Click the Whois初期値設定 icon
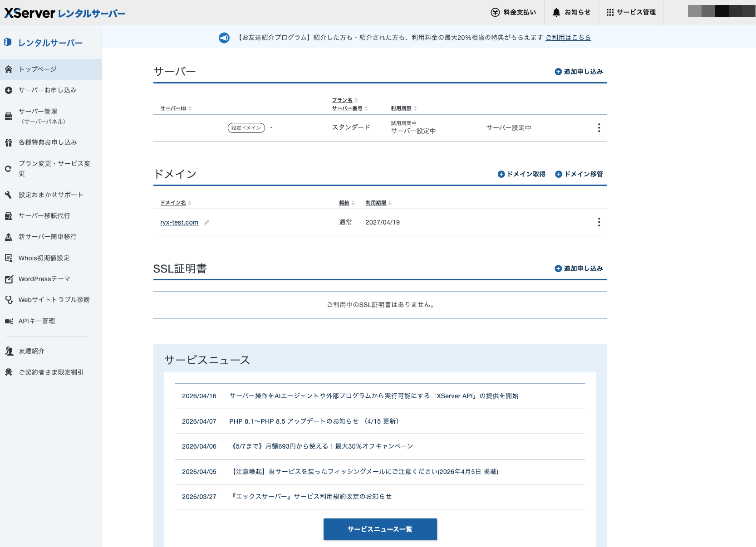Viewport: 756px width, 547px height. point(8,258)
